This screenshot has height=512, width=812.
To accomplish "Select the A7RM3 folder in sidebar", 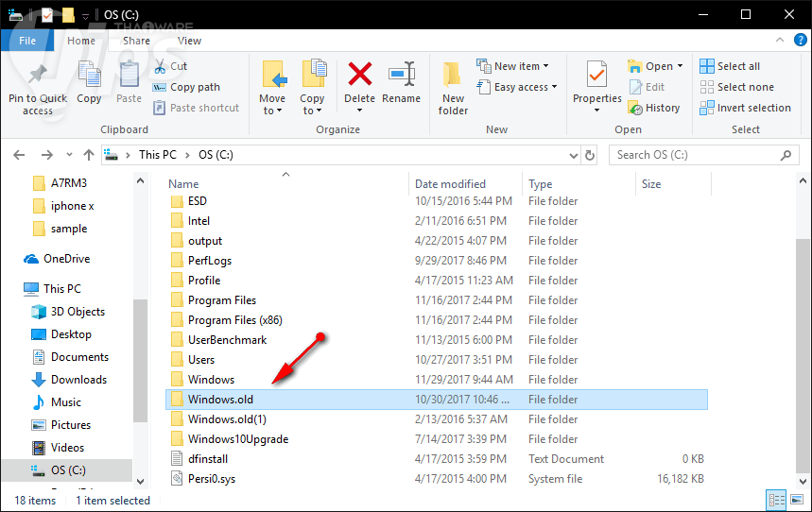I will 60,182.
